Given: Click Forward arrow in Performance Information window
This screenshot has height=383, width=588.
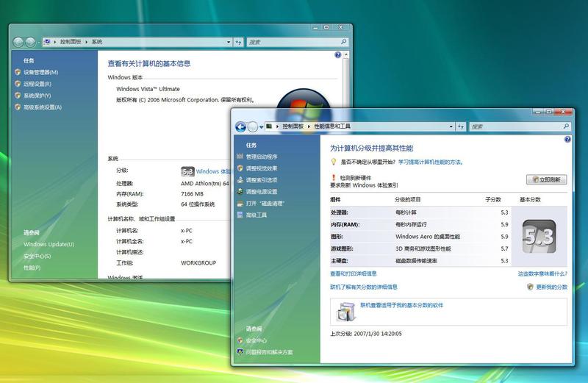Looking at the screenshot, I should point(253,127).
